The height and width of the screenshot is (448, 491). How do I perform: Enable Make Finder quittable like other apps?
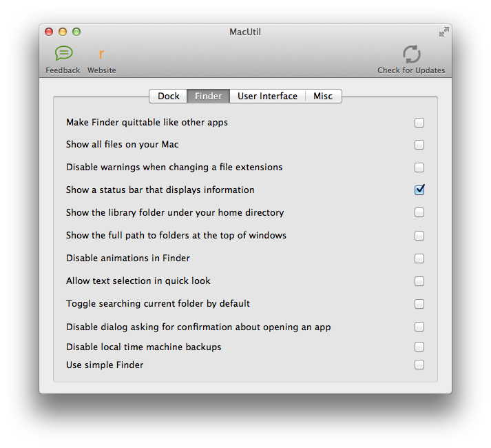click(x=419, y=123)
